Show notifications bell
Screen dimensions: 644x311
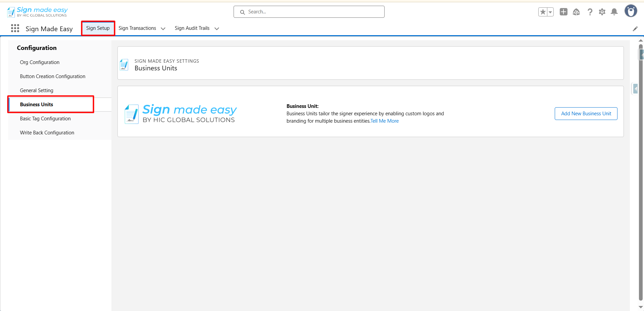[614, 12]
